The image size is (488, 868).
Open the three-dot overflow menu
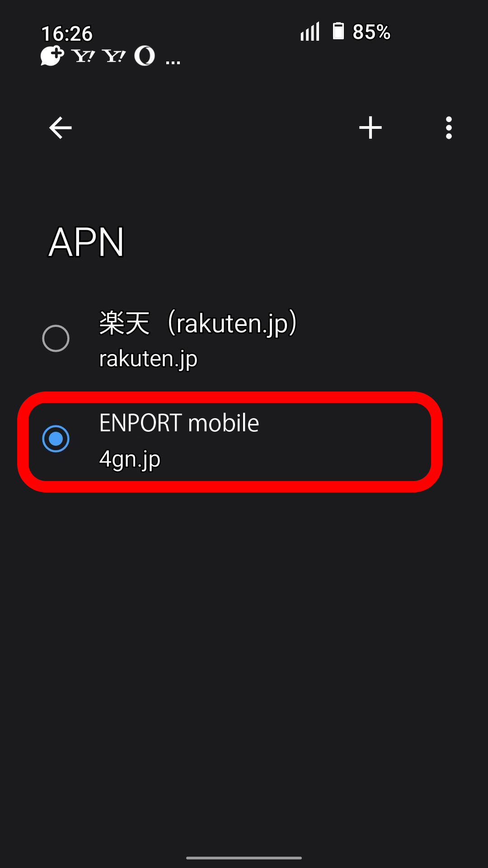[449, 128]
